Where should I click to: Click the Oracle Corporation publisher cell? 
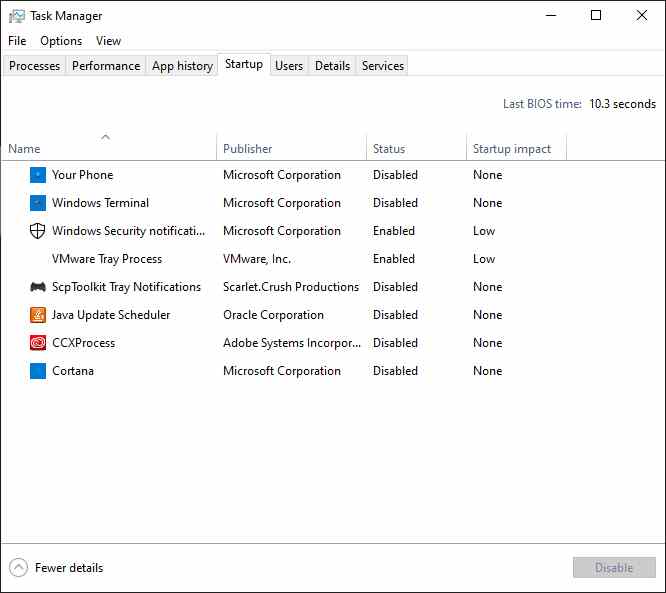273,315
